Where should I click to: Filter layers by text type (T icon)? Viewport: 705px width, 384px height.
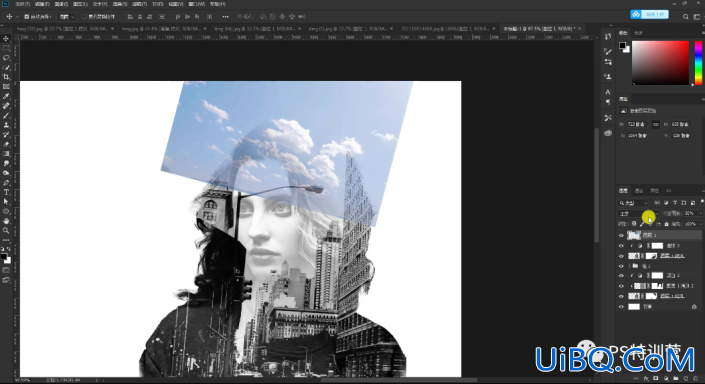675,203
